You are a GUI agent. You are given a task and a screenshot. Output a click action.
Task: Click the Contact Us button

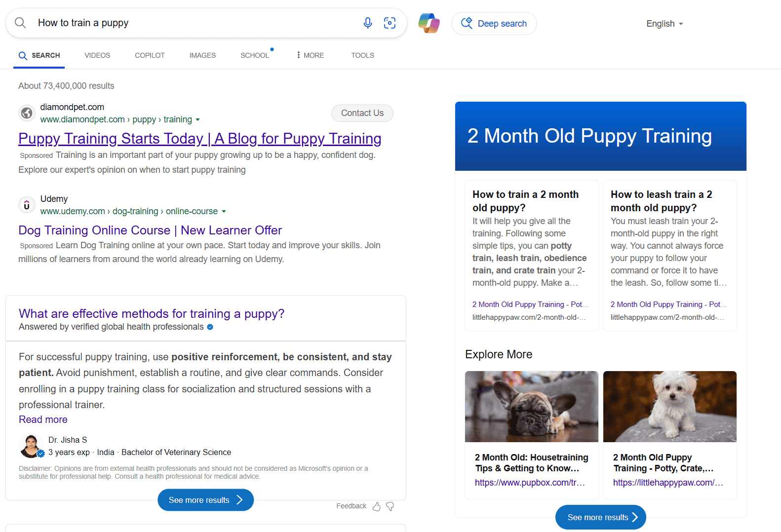point(362,113)
